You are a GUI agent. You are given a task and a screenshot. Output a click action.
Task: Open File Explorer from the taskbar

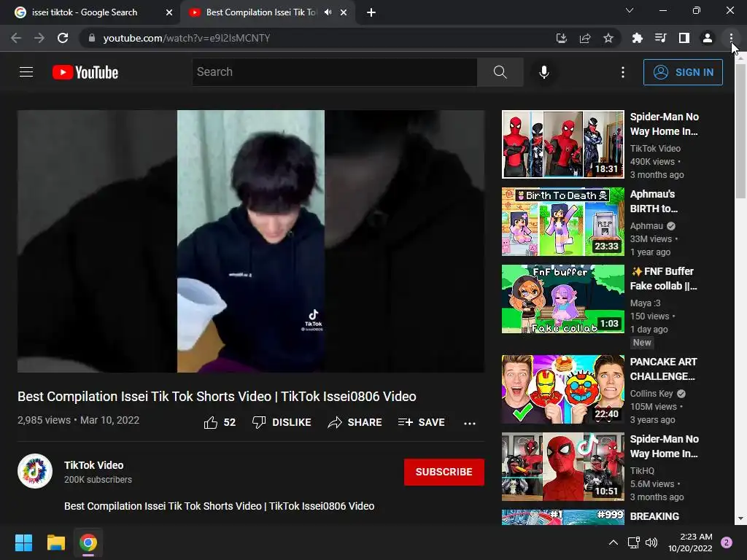pyautogui.click(x=55, y=542)
